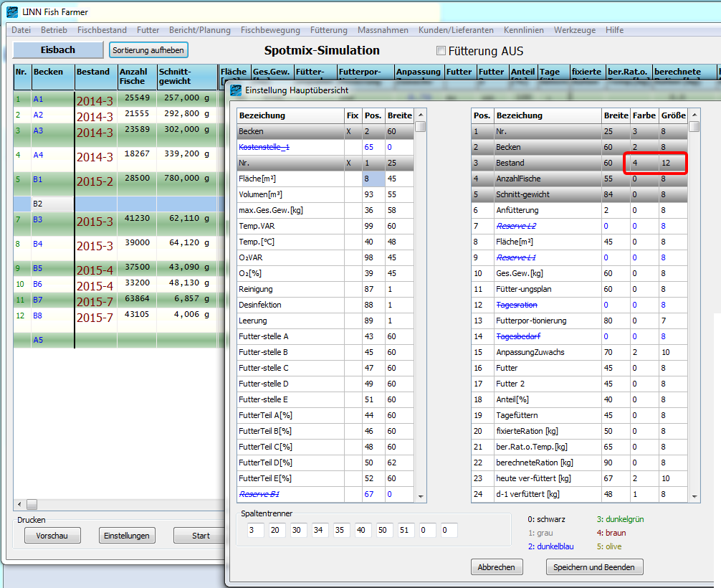Viewport: 721px width, 588px height.
Task: Click the Reserve L2 row label
Action: [516, 226]
